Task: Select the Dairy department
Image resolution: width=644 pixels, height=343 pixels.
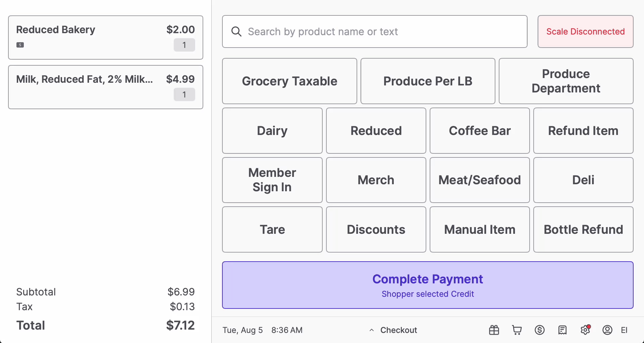Action: [272, 131]
